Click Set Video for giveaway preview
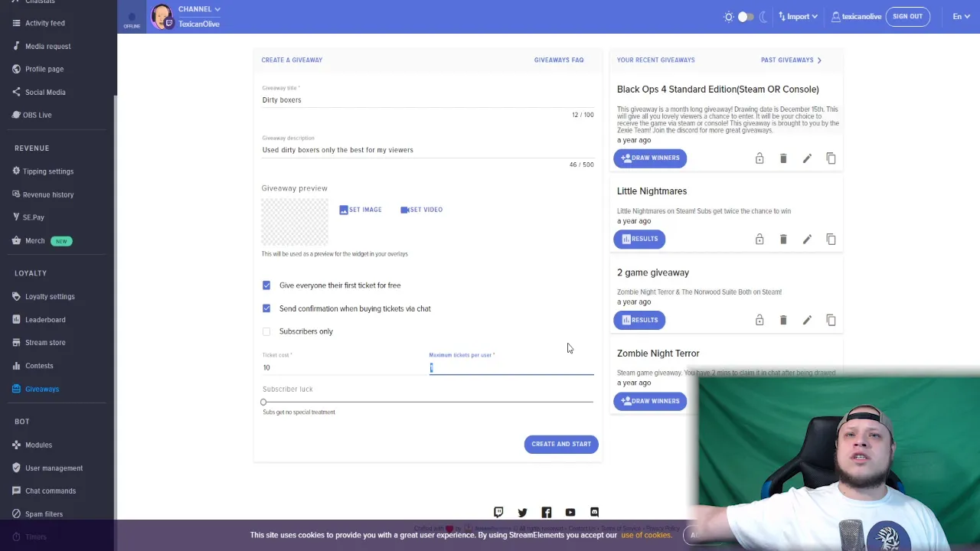This screenshot has height=551, width=980. coord(421,210)
